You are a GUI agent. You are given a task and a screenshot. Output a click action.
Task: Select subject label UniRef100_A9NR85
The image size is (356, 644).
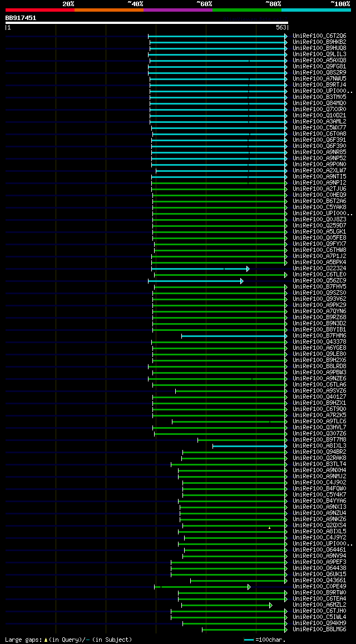319,152
